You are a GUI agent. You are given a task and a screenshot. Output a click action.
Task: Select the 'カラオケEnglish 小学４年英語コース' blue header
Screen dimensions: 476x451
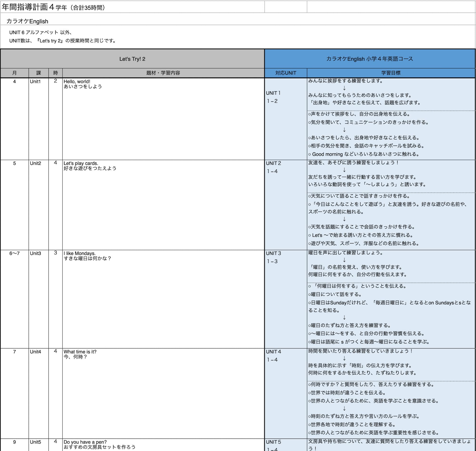[370, 59]
